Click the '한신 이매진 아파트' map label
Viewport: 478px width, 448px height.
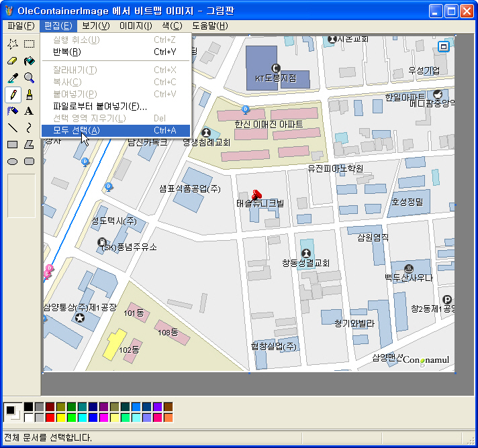point(269,124)
